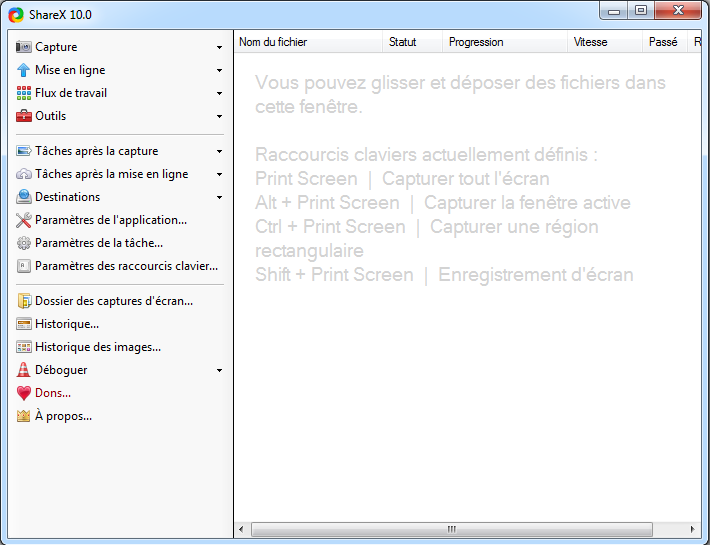Open the Destinations menu
Screen dimensions: 710x545
point(120,197)
